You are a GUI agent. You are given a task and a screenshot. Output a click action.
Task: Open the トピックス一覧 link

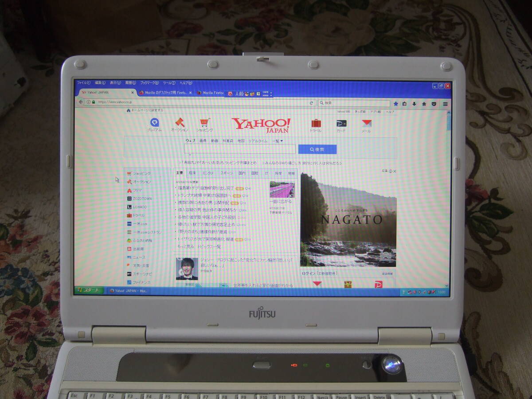[208, 246]
